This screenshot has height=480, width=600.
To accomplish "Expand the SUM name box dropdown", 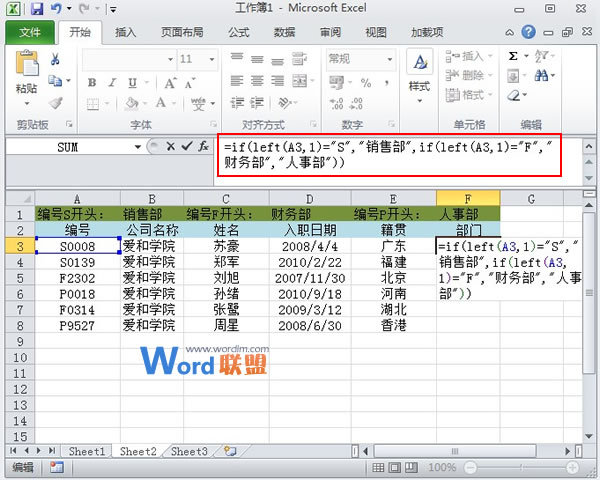I will [138, 146].
